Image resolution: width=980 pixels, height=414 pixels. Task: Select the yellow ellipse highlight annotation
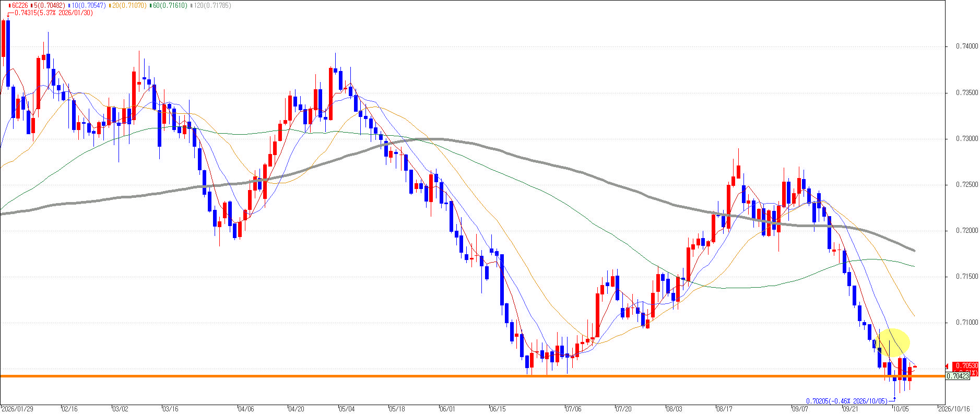click(x=894, y=342)
